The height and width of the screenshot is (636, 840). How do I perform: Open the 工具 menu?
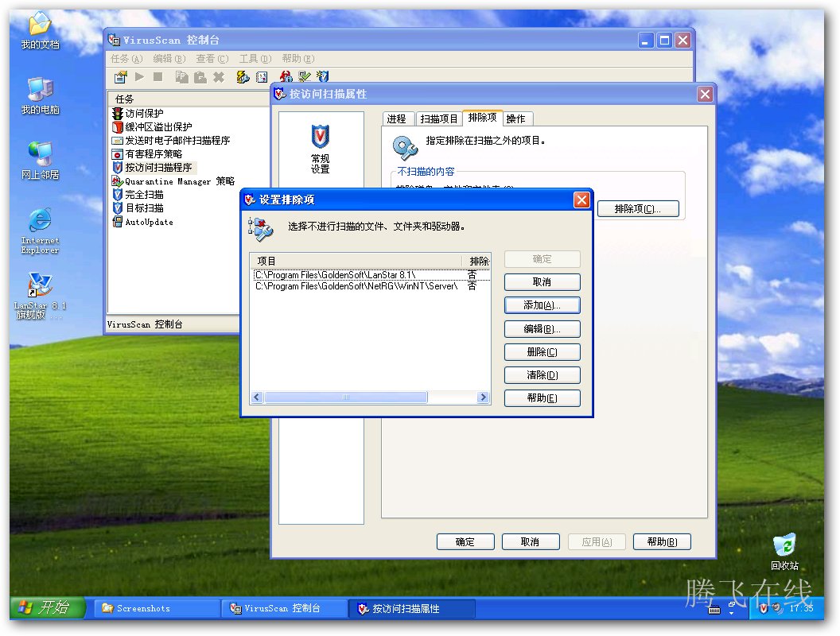click(255, 59)
